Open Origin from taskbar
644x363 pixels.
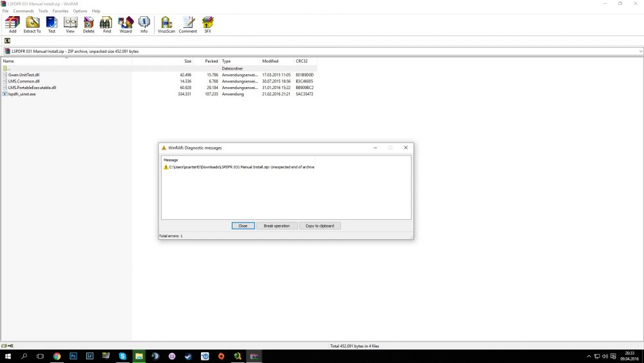[x=221, y=357]
